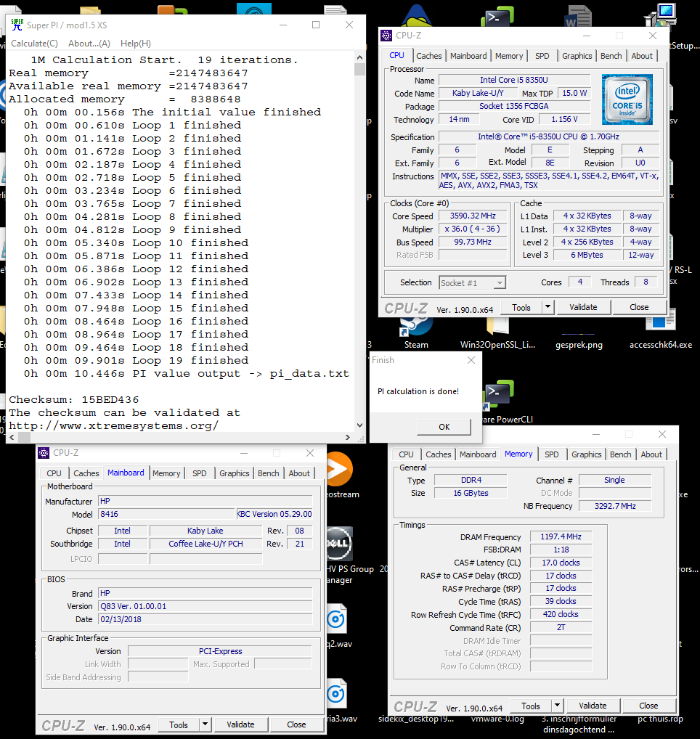Click Intel Core i5 logo image

tap(627, 99)
